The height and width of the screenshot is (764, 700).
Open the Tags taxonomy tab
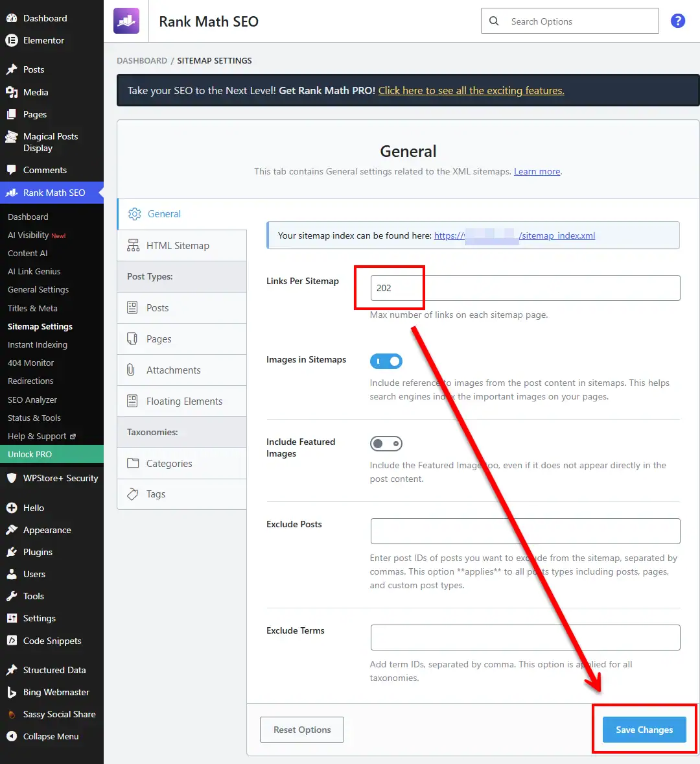tap(181, 494)
